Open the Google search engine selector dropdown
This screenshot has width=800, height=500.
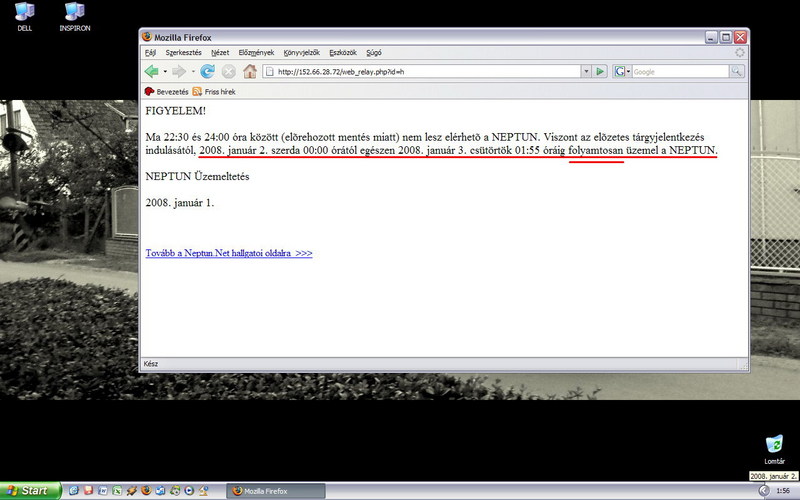coord(623,71)
